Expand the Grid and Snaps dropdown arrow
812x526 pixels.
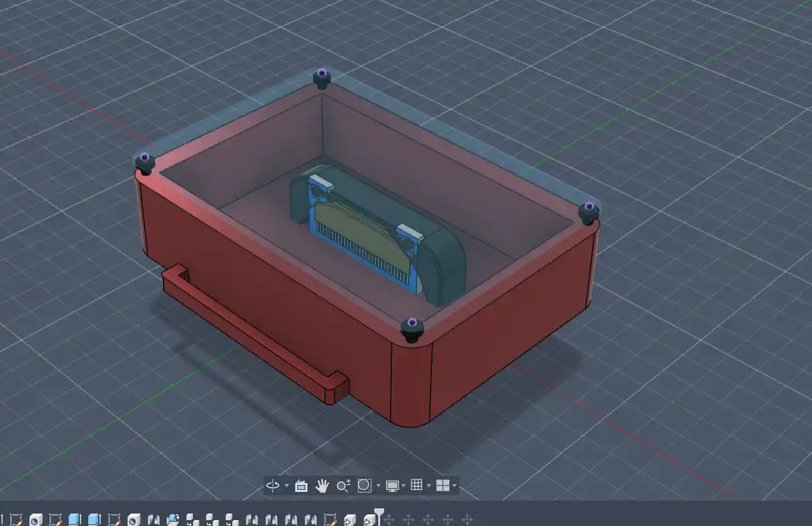coord(429,486)
